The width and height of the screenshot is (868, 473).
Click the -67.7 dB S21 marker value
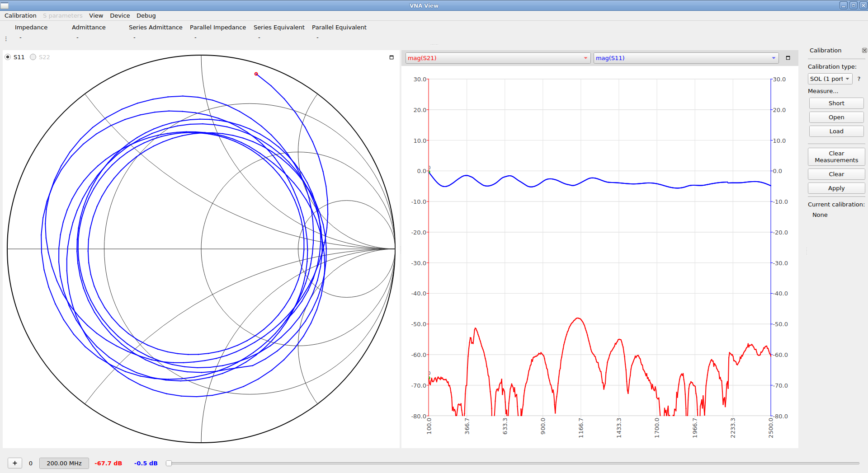(108, 463)
